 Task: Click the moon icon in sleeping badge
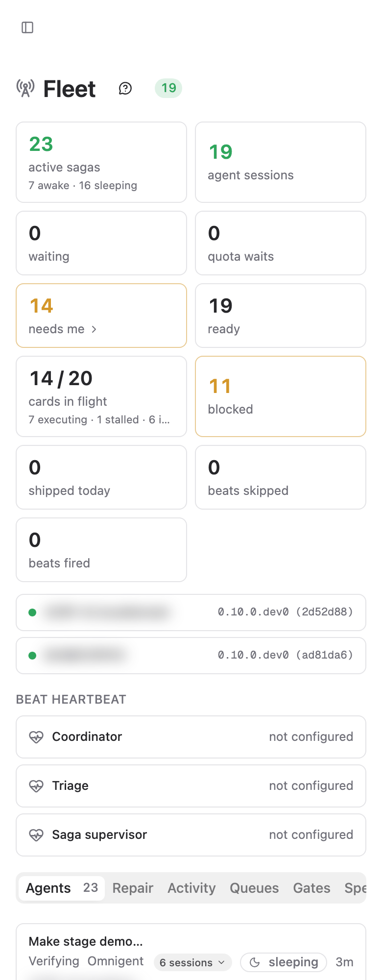click(x=255, y=962)
